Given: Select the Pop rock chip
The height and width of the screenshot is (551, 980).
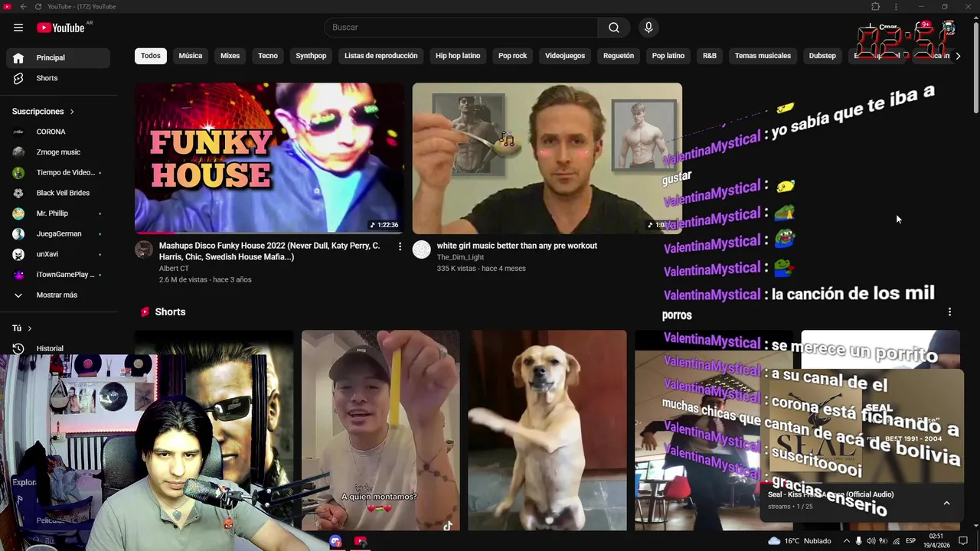Looking at the screenshot, I should [513, 56].
